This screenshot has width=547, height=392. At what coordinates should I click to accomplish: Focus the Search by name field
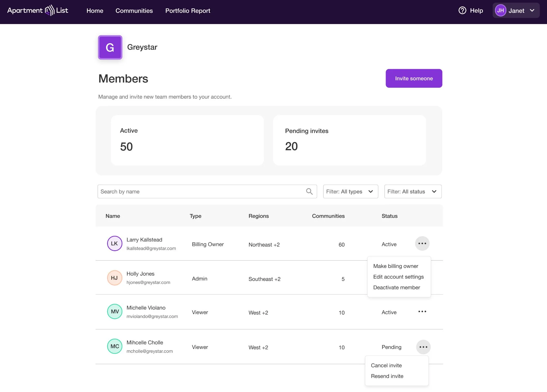pyautogui.click(x=207, y=191)
